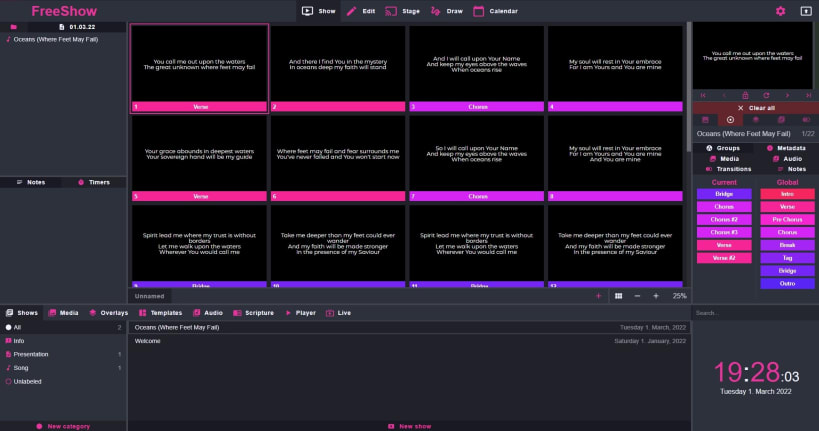Viewport: 819px width, 431px height.
Task: Toggle the output display window icon
Action: [x=806, y=11]
